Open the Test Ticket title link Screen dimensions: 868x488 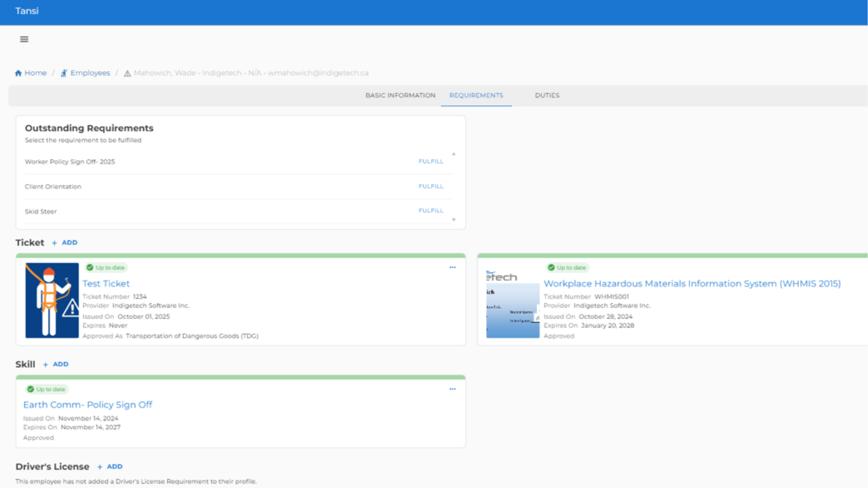[x=106, y=283]
